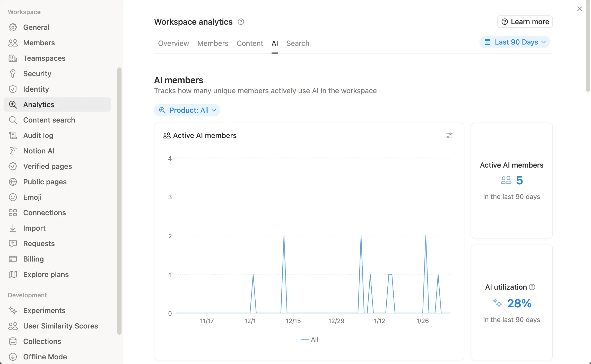Click the help icon beside AI utilization
This screenshot has width=591, height=364.
pyautogui.click(x=532, y=287)
